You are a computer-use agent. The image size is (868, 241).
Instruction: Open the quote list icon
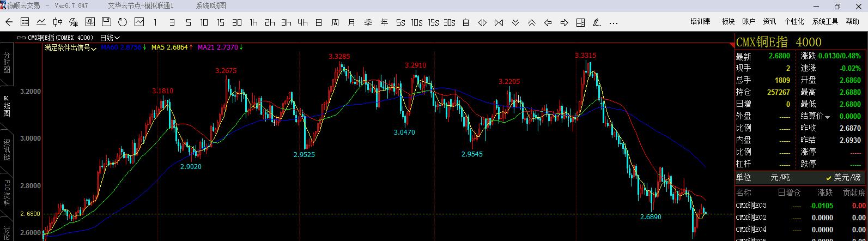[25, 22]
